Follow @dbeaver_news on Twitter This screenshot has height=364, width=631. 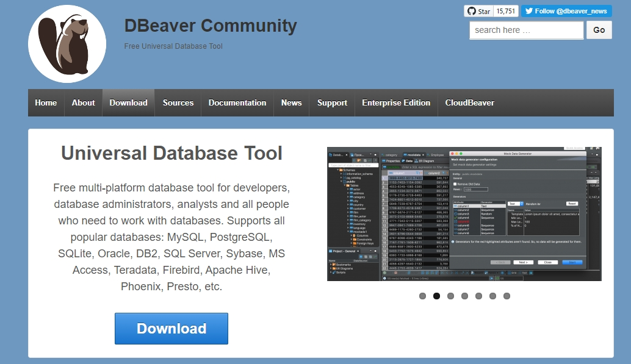pyautogui.click(x=566, y=11)
